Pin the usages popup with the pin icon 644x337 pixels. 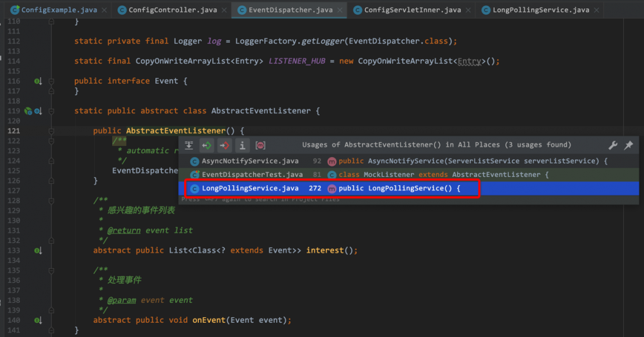(629, 145)
